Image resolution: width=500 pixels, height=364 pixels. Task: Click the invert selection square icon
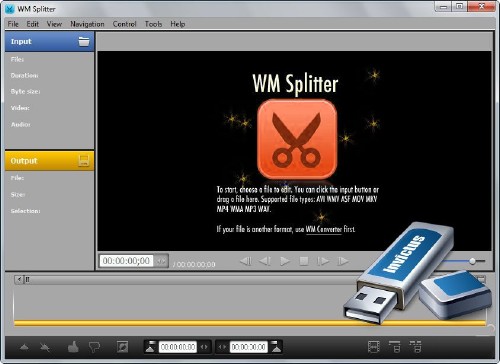tap(122, 347)
